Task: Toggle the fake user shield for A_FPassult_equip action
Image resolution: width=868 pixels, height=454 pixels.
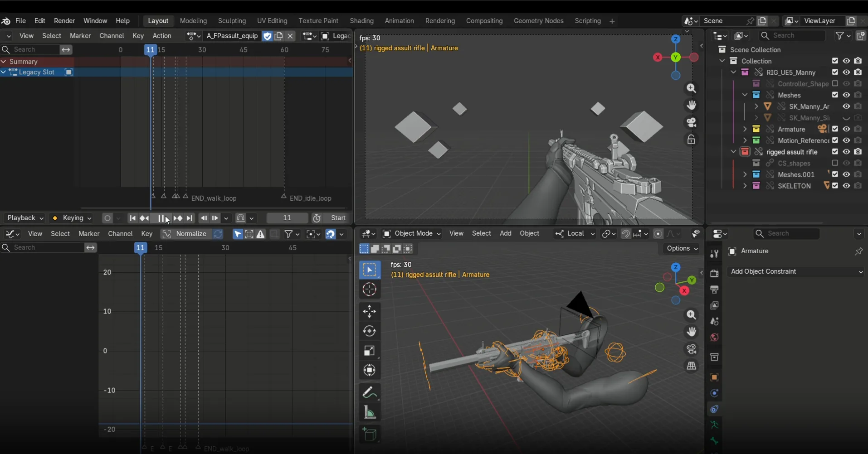Action: (x=268, y=36)
